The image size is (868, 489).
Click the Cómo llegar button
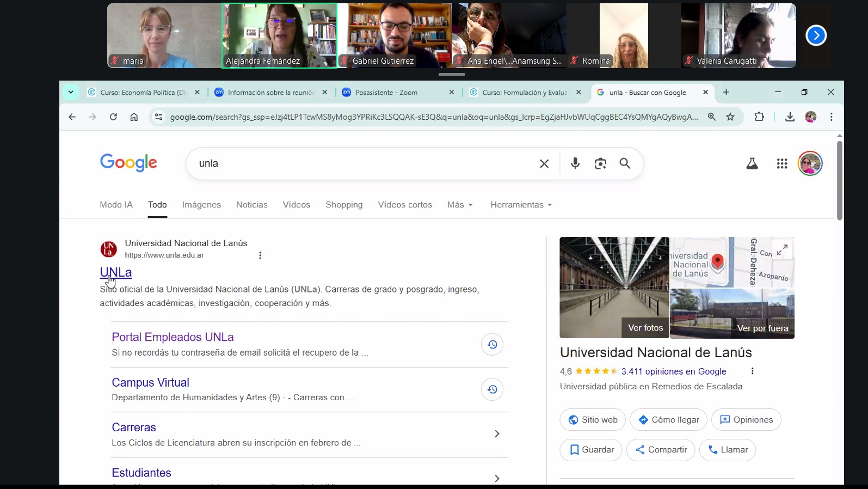coord(668,420)
